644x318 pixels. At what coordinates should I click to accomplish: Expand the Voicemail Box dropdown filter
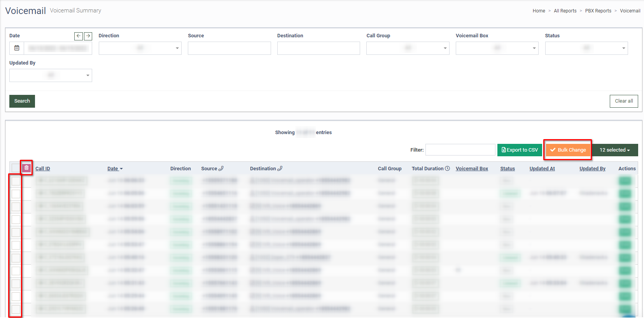pos(497,48)
